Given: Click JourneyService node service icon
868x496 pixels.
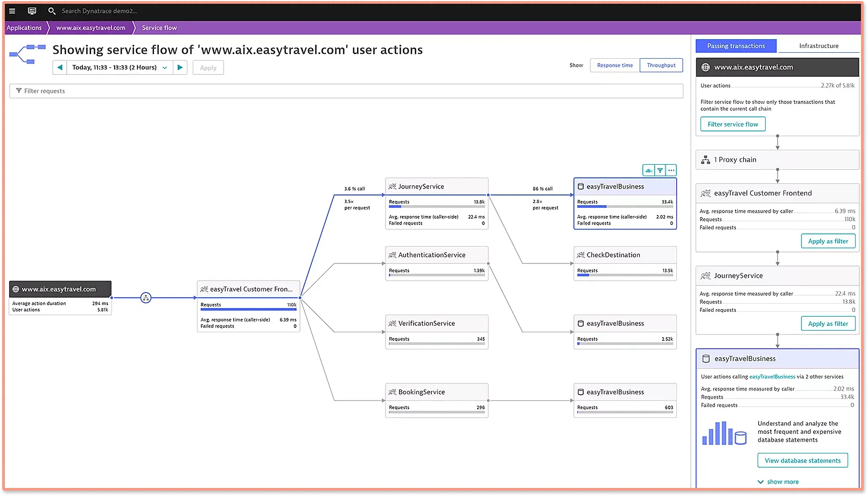Looking at the screenshot, I should 393,186.
